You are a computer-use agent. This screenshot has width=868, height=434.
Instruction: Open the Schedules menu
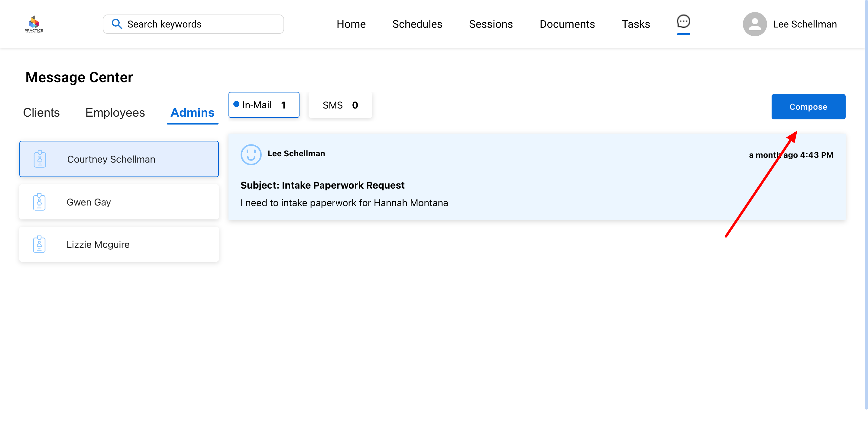pos(417,24)
